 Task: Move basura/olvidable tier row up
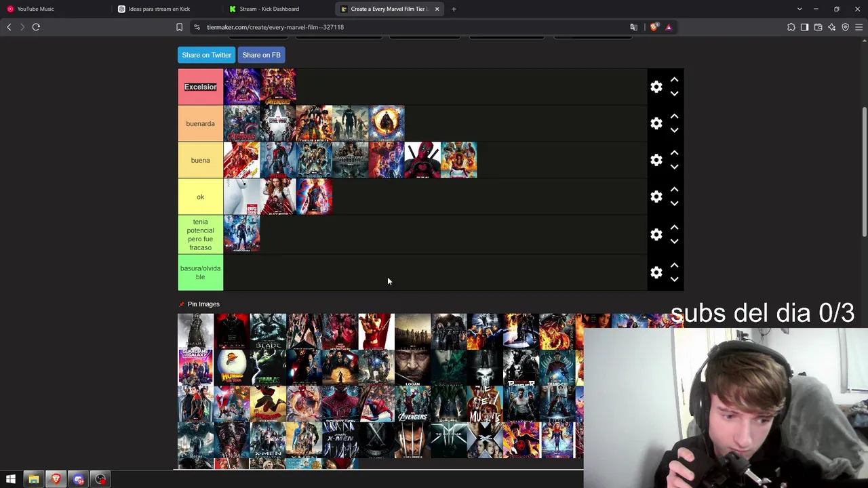tap(674, 266)
